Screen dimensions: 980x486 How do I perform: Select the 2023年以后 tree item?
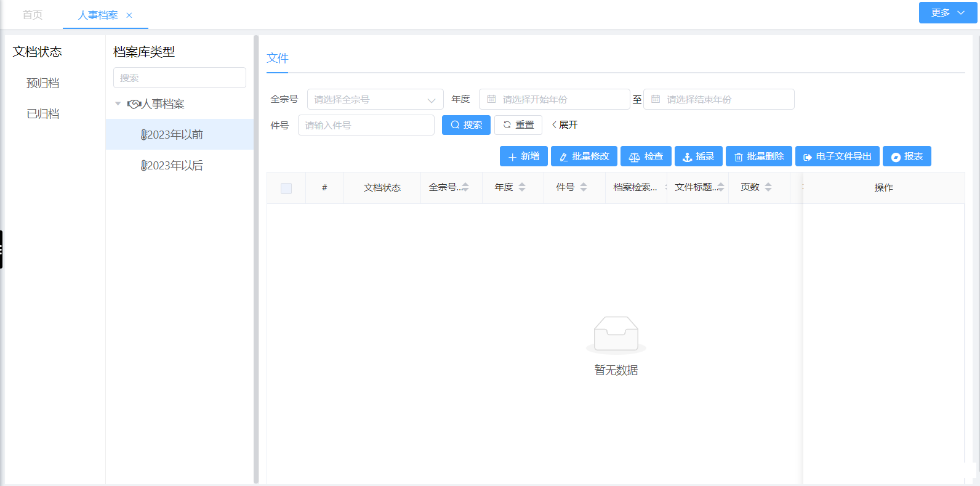pos(180,165)
